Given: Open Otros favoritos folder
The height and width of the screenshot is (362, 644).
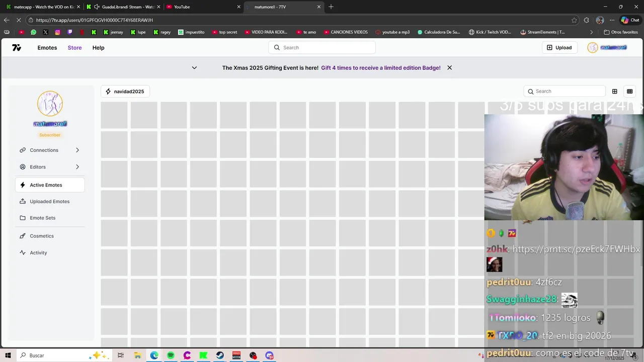Looking at the screenshot, I should pyautogui.click(x=621, y=32).
